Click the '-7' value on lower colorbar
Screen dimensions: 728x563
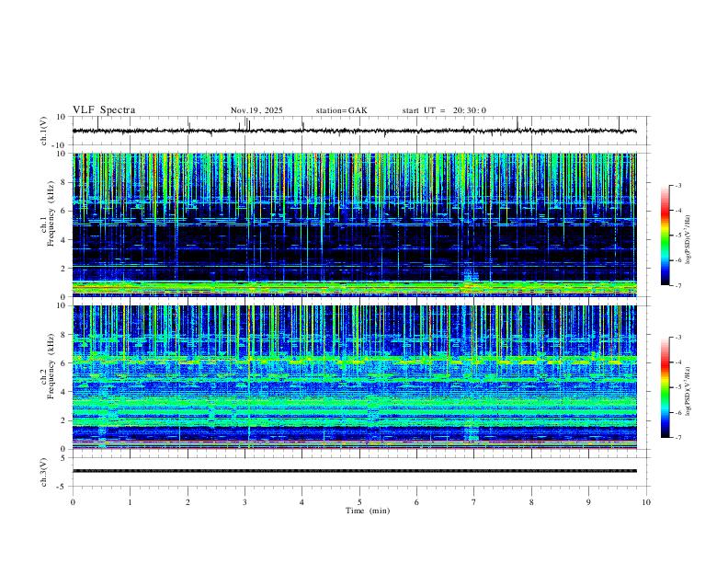pyautogui.click(x=677, y=438)
